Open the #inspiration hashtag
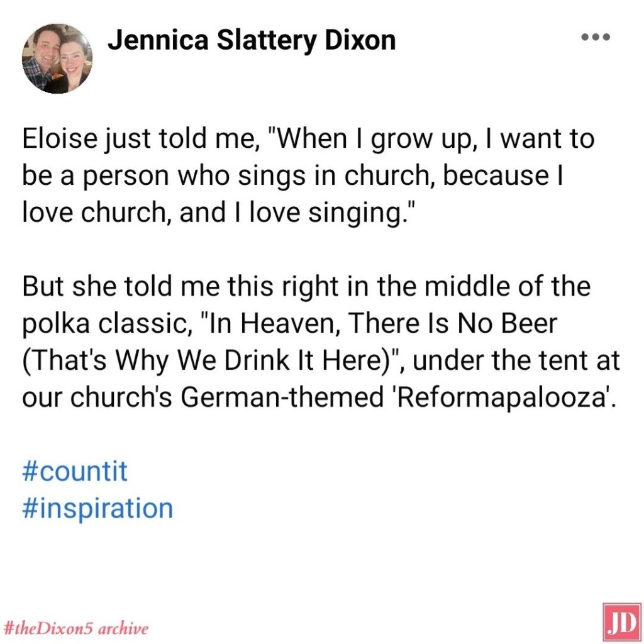Viewport: 644px width, 644px height. (x=97, y=508)
